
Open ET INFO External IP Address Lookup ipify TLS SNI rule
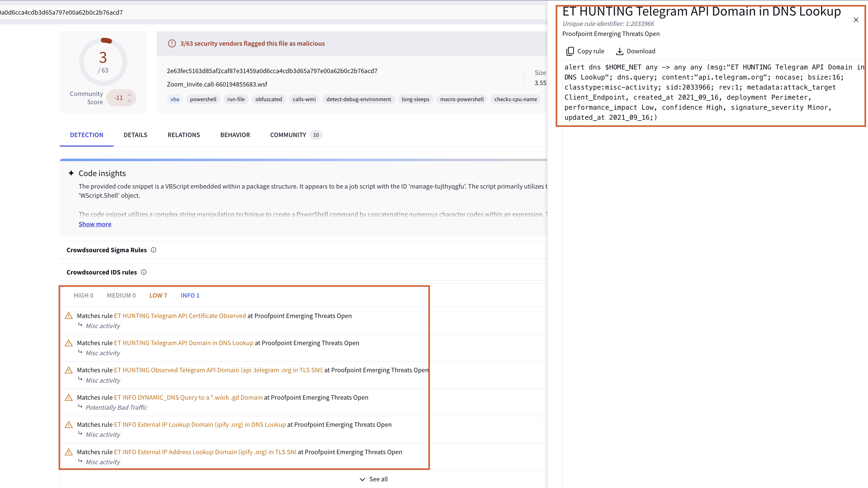click(205, 452)
